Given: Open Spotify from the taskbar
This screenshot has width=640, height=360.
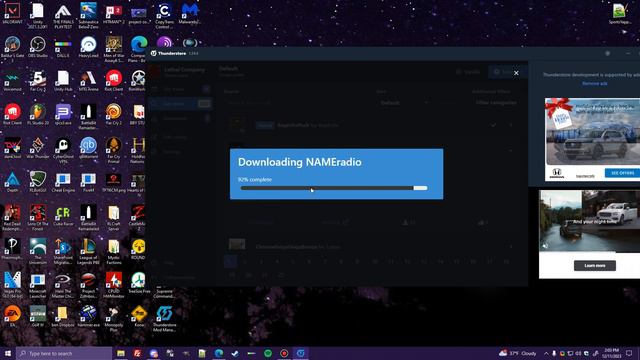Looking at the screenshot, I should [x=268, y=353].
